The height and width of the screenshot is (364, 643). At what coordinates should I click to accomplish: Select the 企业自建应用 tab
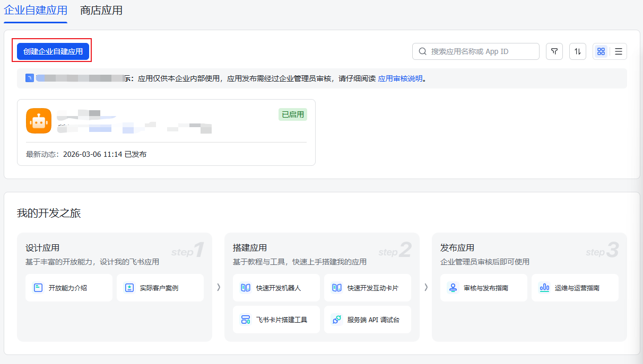coord(36,11)
